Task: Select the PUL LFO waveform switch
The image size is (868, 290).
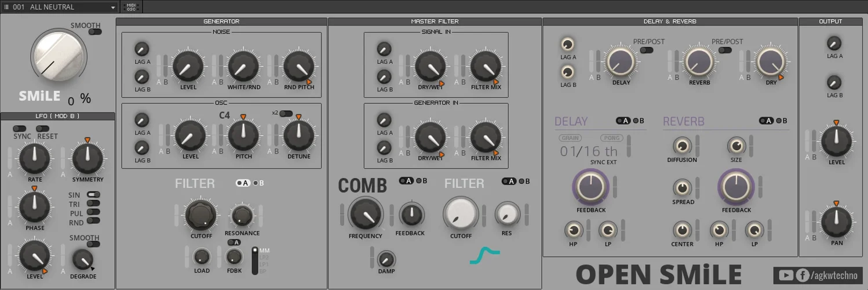Action: click(93, 213)
